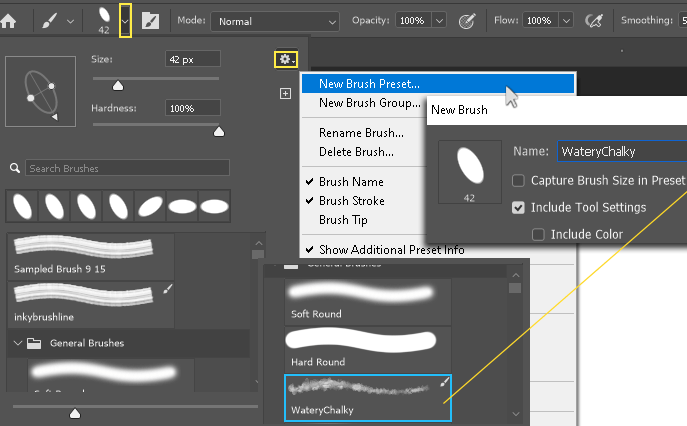The height and width of the screenshot is (426, 687).
Task: Select the fourth recent brush tip thumbnail
Action: click(118, 206)
